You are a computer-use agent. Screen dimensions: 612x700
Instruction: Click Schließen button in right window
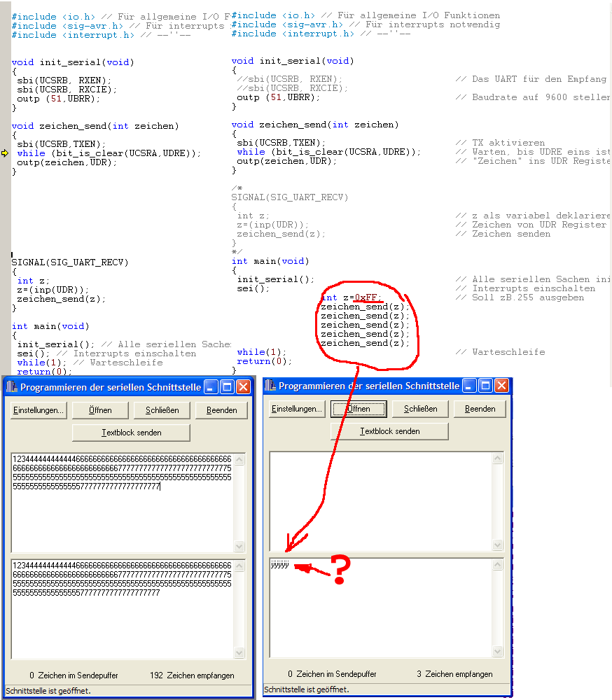pyautogui.click(x=420, y=409)
